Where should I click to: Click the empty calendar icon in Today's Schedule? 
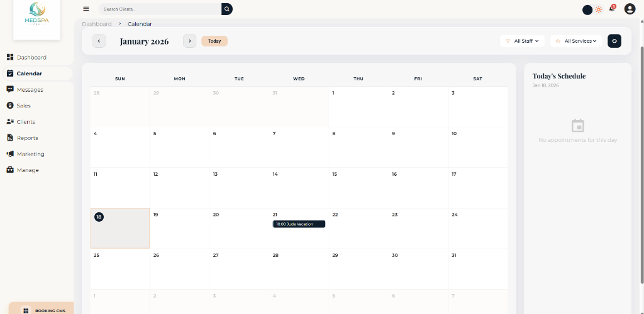tap(578, 126)
